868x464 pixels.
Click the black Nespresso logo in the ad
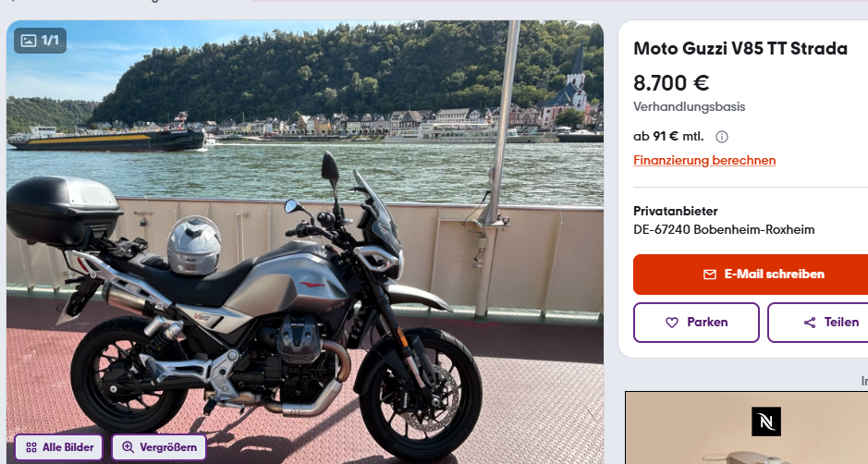pos(766,421)
